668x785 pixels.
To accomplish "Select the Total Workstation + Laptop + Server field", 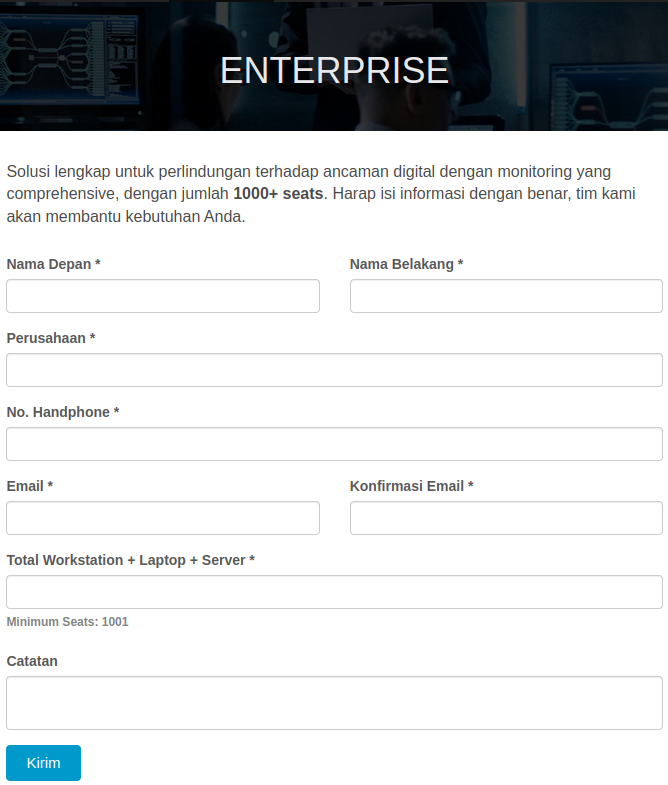I will [335, 592].
